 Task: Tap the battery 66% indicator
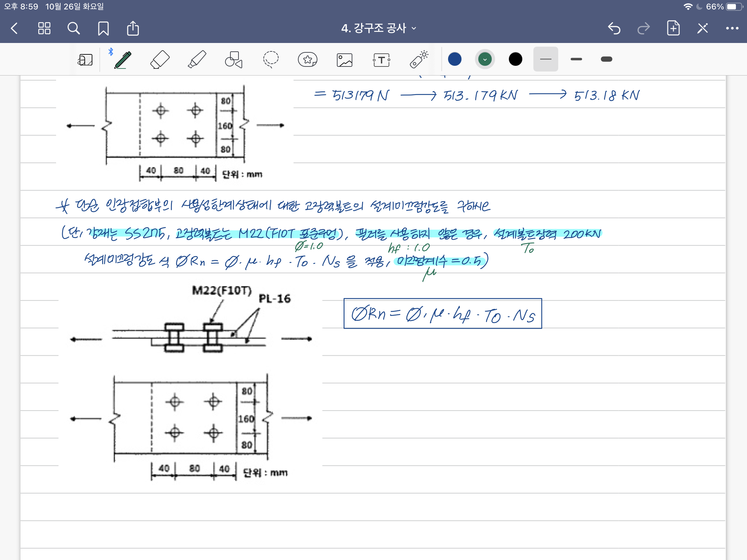point(725,7)
